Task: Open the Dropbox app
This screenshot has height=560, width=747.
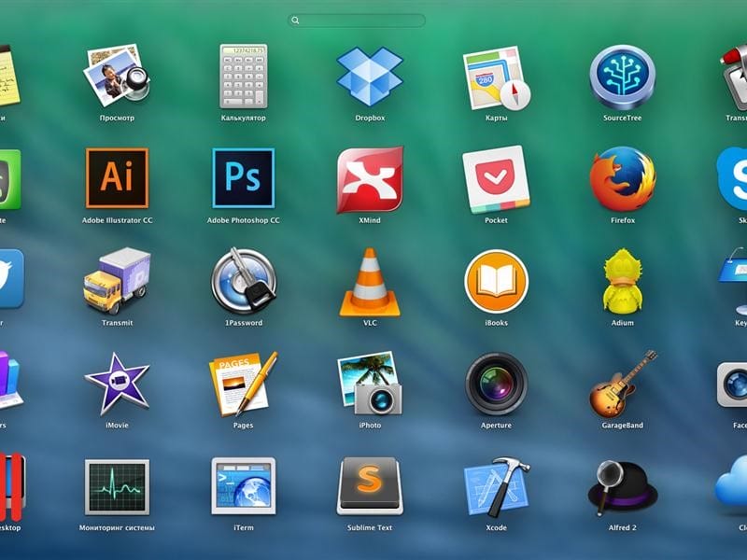Action: [x=370, y=77]
